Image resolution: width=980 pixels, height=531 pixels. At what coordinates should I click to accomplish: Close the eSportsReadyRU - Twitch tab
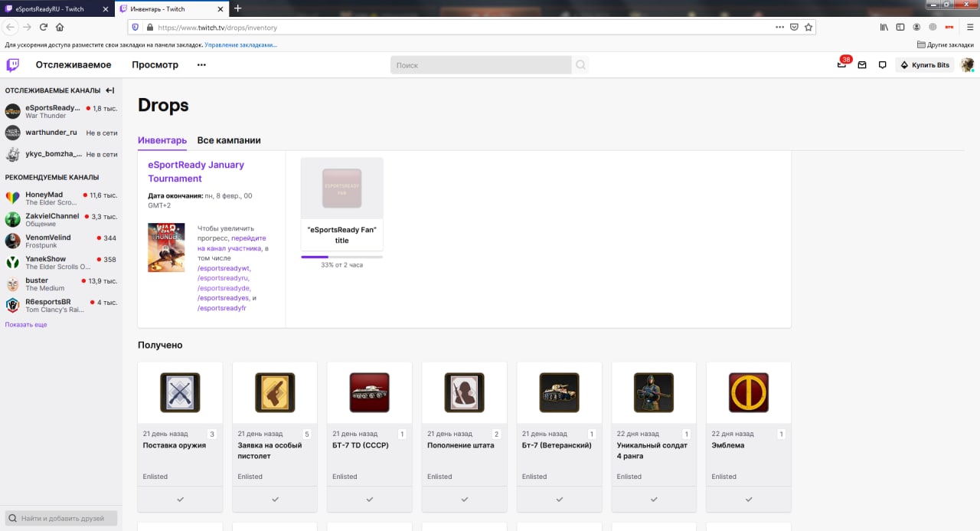point(105,9)
